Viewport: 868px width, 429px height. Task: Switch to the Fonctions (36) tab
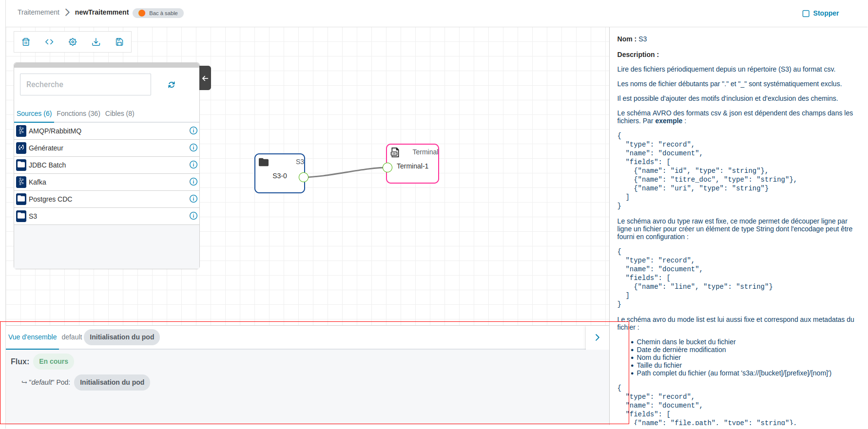(78, 113)
